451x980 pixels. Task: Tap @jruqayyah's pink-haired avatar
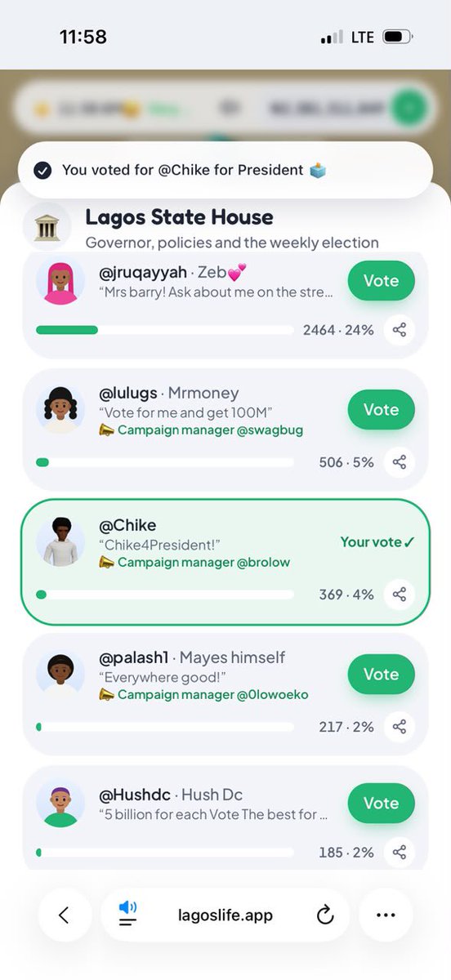click(60, 280)
